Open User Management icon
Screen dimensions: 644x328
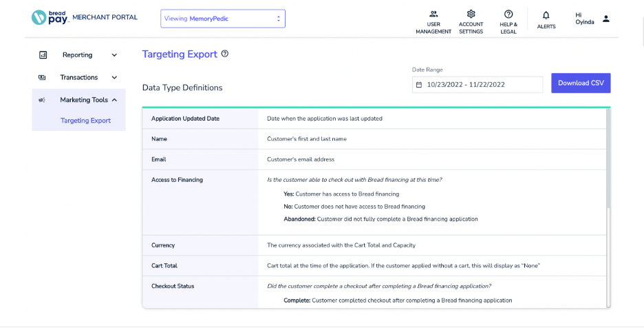tap(433, 14)
